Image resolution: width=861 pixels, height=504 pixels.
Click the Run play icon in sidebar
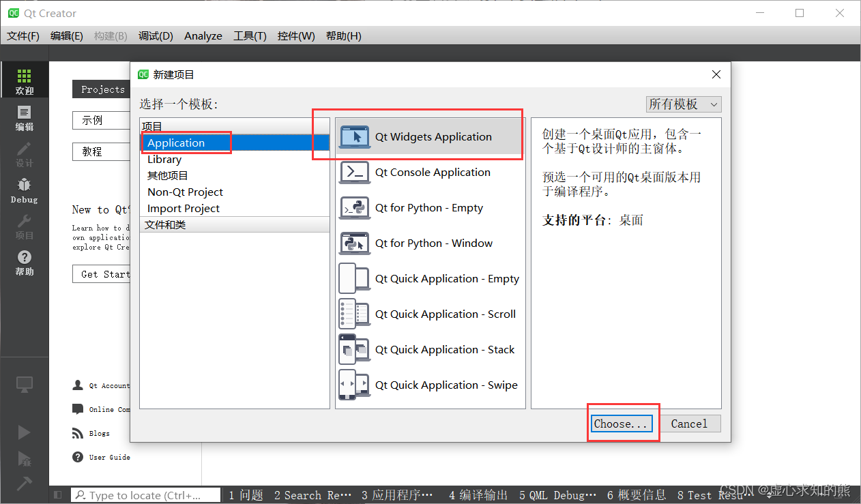[x=24, y=432]
